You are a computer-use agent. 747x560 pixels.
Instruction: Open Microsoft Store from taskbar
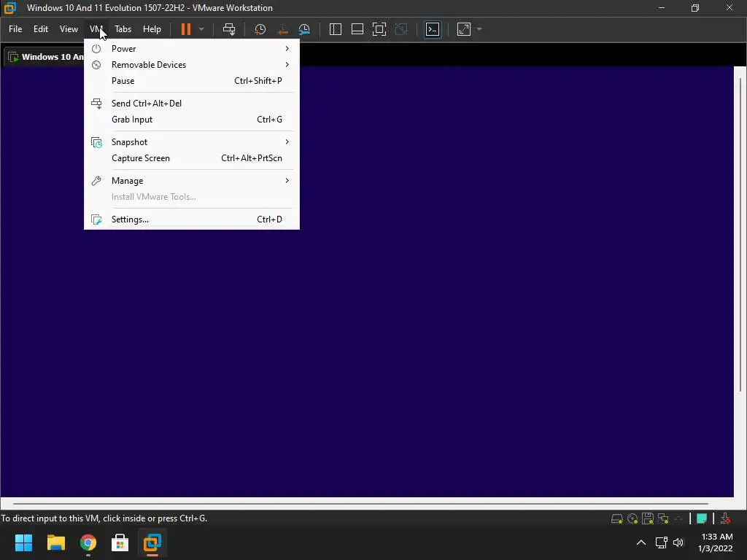pos(120,542)
